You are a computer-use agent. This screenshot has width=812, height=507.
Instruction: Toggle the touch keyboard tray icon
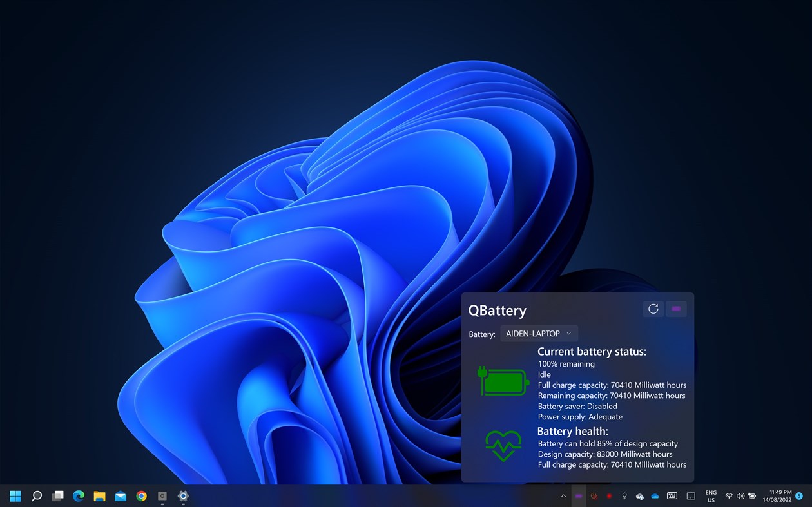coord(672,496)
